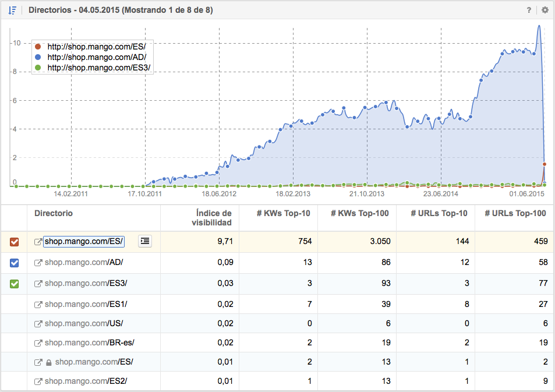555x392 pixels.
Task: Open the shop.mango.com/ES1/ directory link
Action: [86, 304]
